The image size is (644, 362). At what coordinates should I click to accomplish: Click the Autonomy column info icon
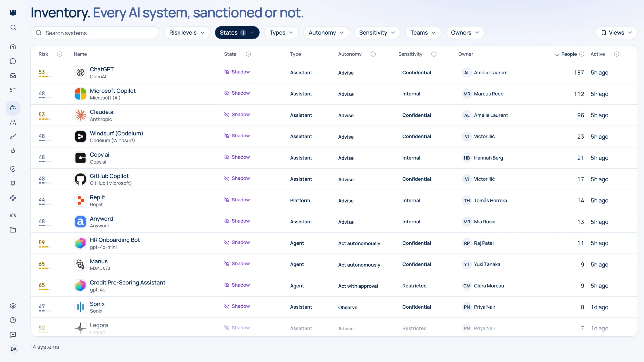(373, 54)
